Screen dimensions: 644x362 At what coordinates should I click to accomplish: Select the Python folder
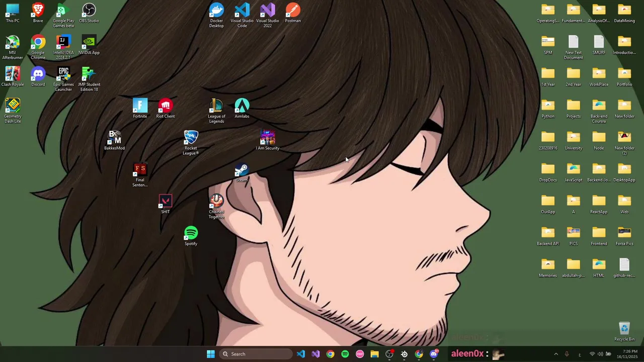(548, 109)
